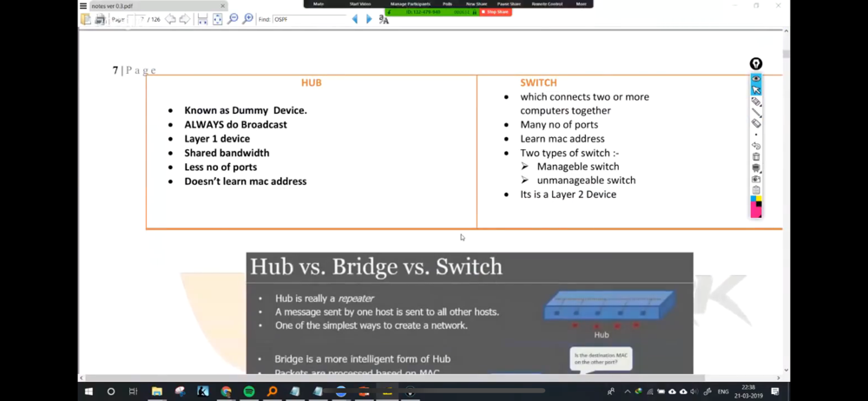Close the notes ver 0.3.pdf tab
868x401 pixels.
coord(222,6)
